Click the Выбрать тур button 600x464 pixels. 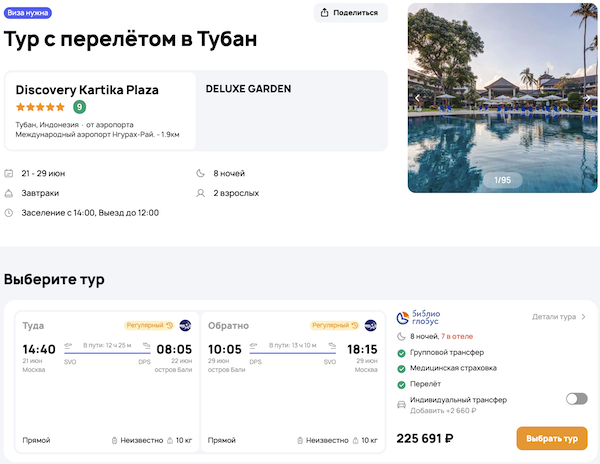pos(551,439)
